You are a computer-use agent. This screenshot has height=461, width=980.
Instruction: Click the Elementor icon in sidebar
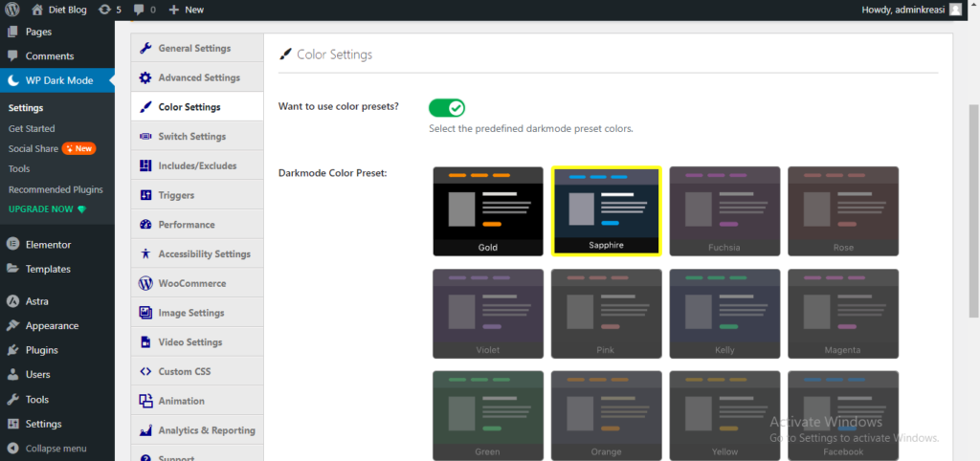pyautogui.click(x=13, y=245)
